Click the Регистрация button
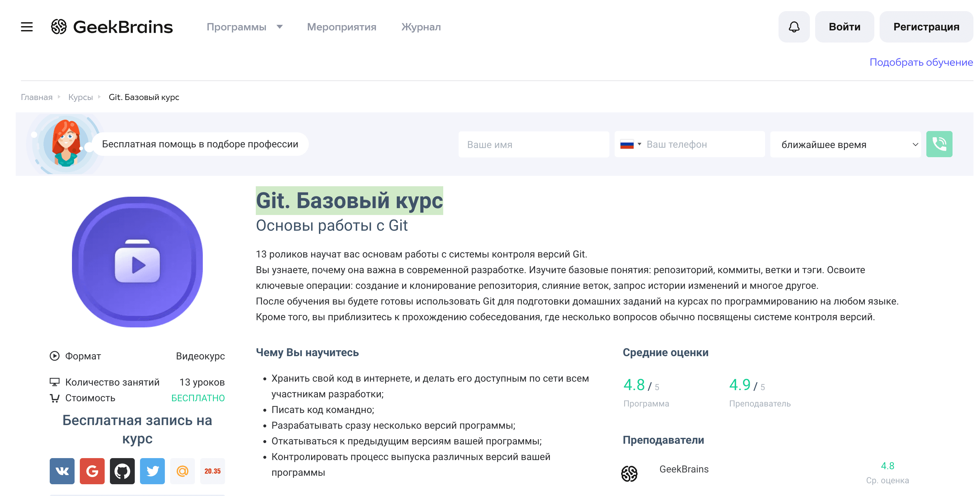The width and height of the screenshot is (980, 496). click(926, 27)
